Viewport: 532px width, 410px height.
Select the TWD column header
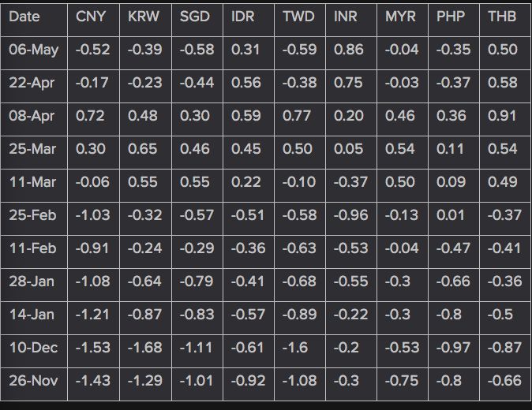pos(298,17)
